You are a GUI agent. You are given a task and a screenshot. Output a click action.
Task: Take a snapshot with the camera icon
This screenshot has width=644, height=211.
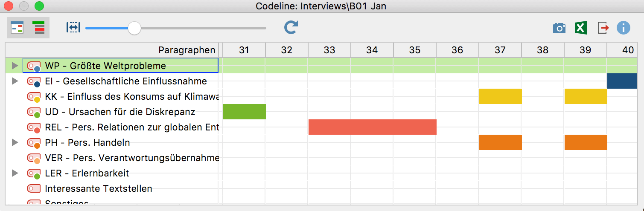[x=559, y=29]
